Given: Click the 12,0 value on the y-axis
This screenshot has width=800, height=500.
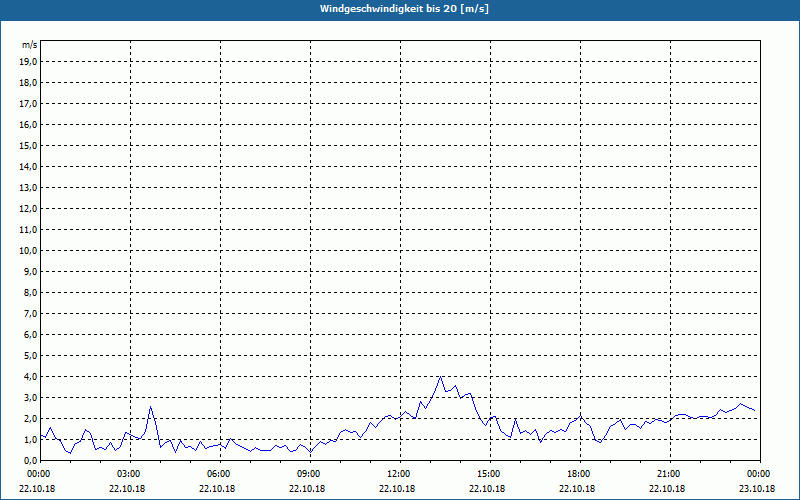Looking at the screenshot, I should 28,208.
